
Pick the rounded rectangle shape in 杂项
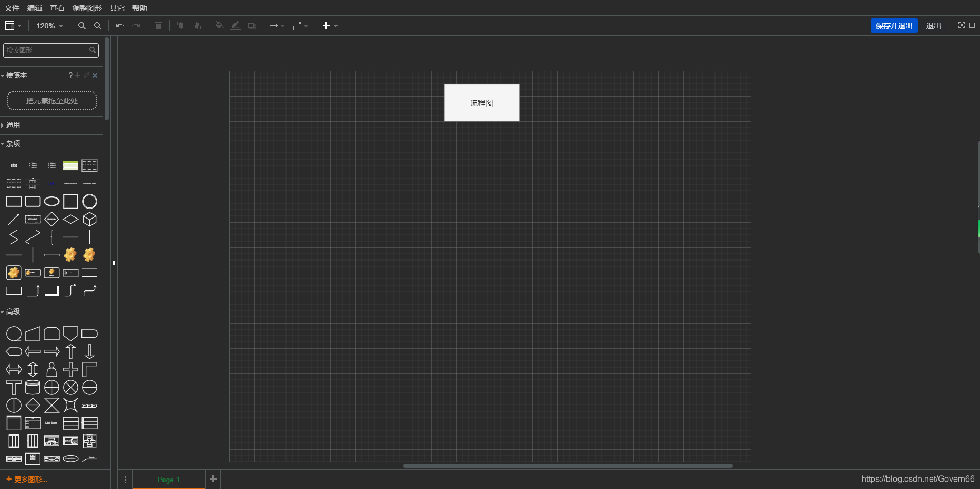pos(33,201)
